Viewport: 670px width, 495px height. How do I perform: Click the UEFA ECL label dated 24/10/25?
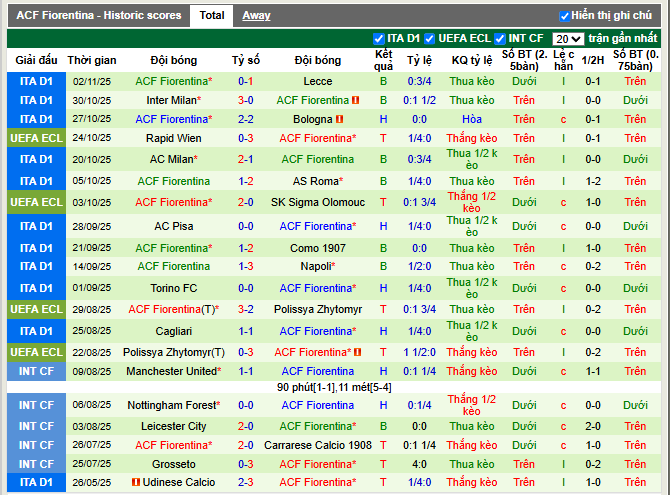[x=36, y=138]
